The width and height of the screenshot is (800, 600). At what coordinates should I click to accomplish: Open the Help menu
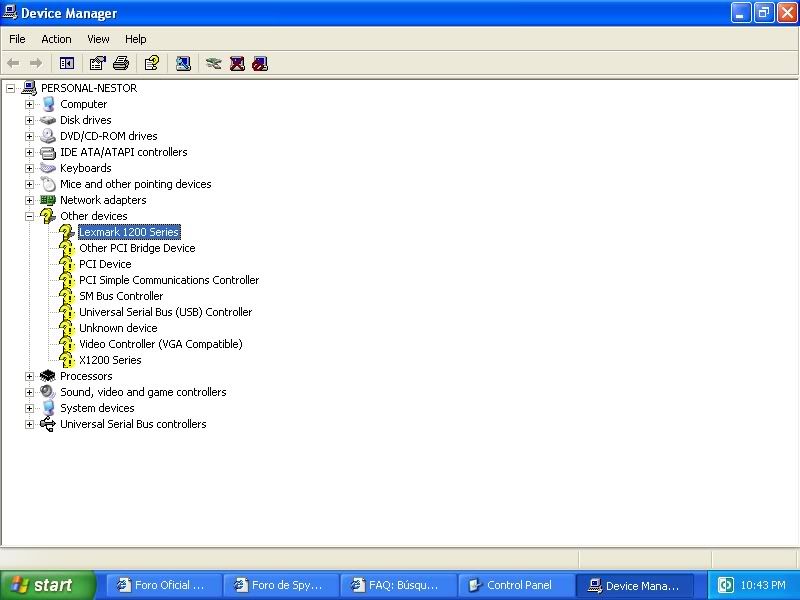coord(135,39)
